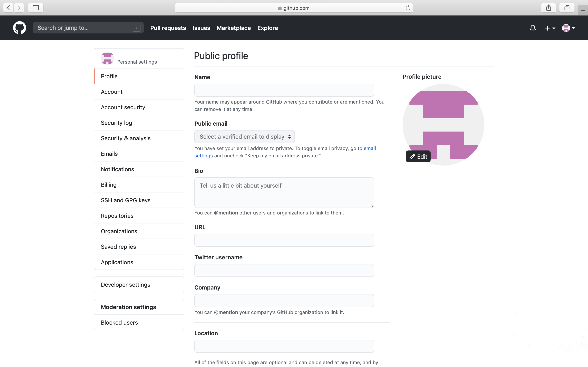Expand the plus create-new dropdown
588x367 pixels.
[550, 28]
